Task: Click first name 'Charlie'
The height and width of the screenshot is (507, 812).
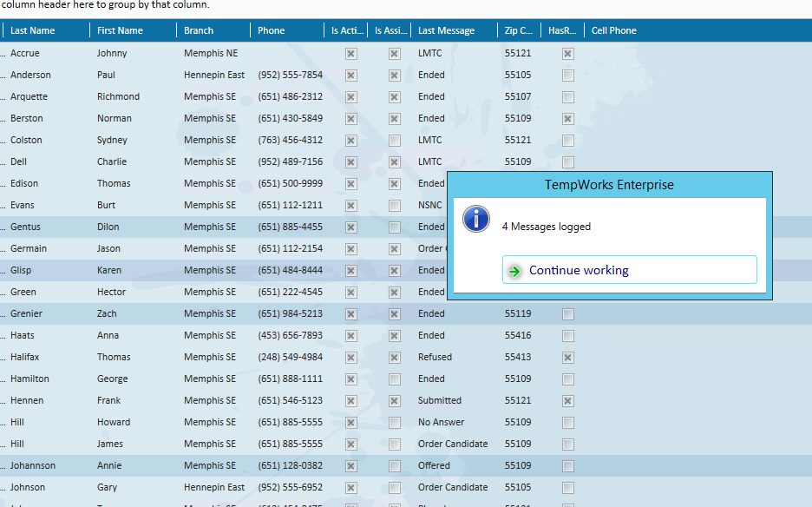Action: coord(112,161)
